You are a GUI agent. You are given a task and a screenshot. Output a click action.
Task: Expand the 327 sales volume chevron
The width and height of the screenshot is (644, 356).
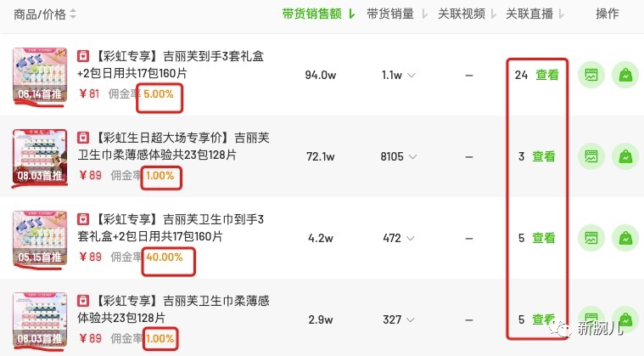tap(411, 319)
